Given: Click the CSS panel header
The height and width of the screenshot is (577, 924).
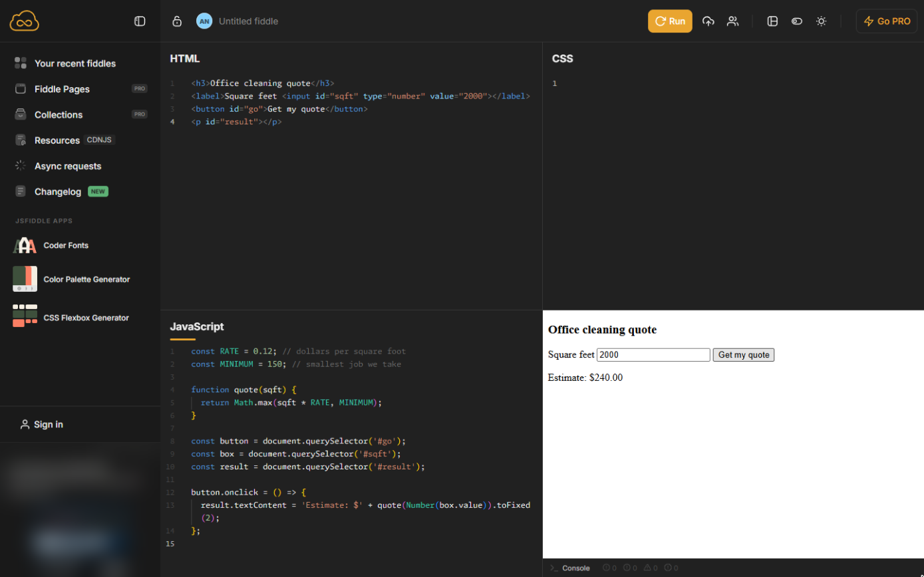Looking at the screenshot, I should pyautogui.click(x=563, y=58).
